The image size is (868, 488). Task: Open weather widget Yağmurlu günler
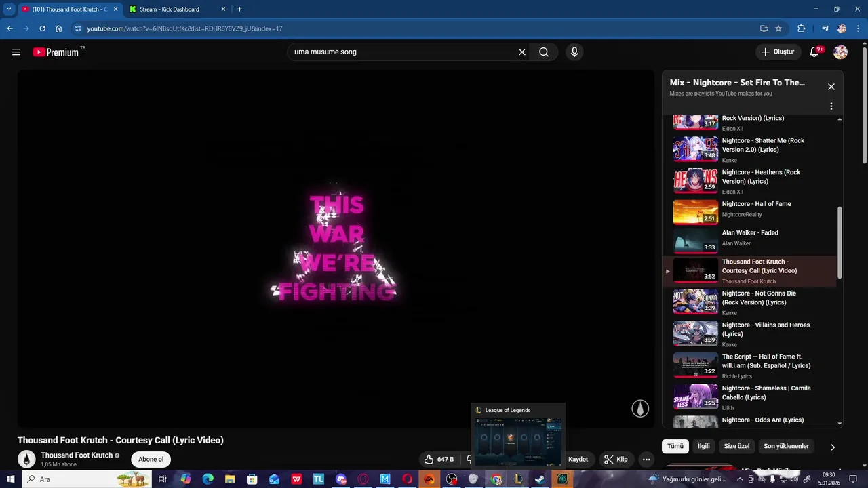[x=686, y=479]
